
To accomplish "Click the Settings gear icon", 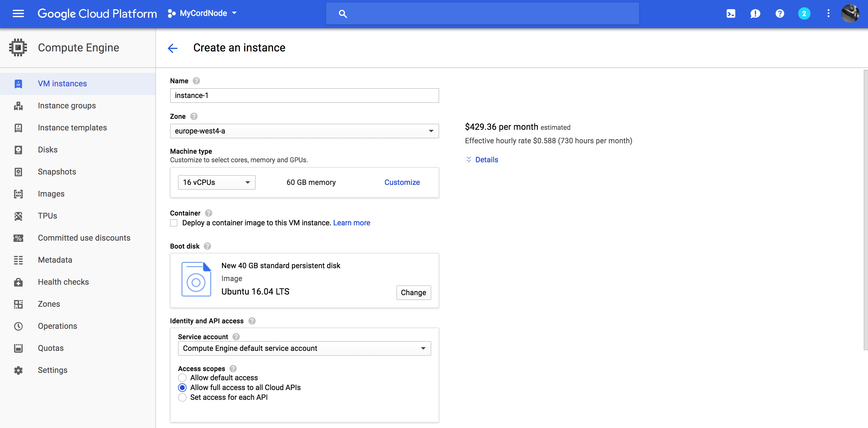I will click(18, 370).
